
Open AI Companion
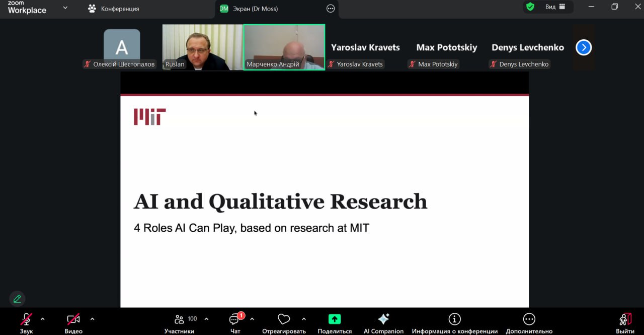[383, 322]
